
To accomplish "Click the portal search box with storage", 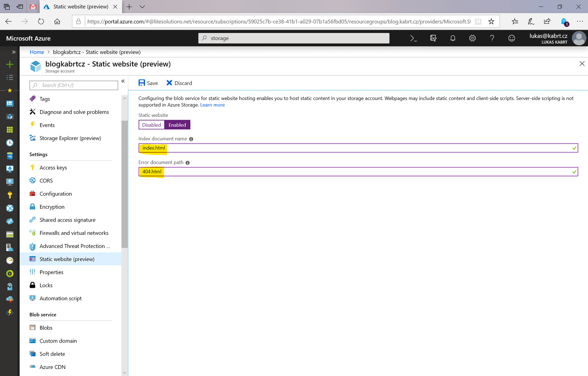I will [294, 38].
